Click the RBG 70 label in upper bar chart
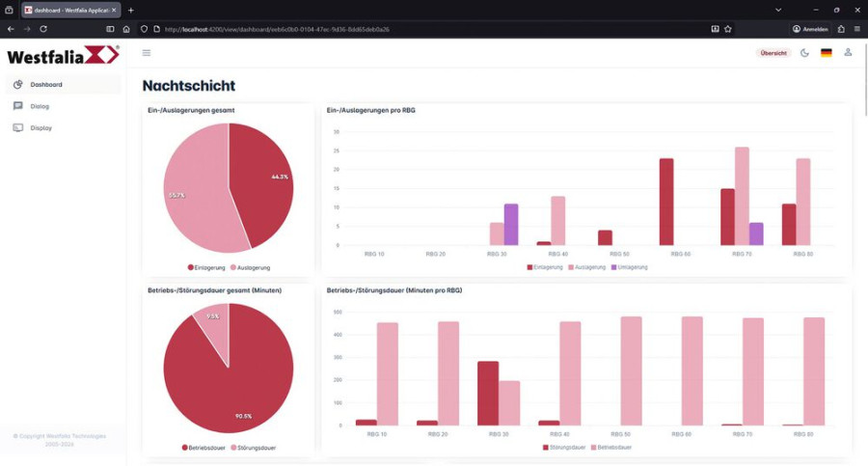The image size is (868, 466). tap(742, 254)
